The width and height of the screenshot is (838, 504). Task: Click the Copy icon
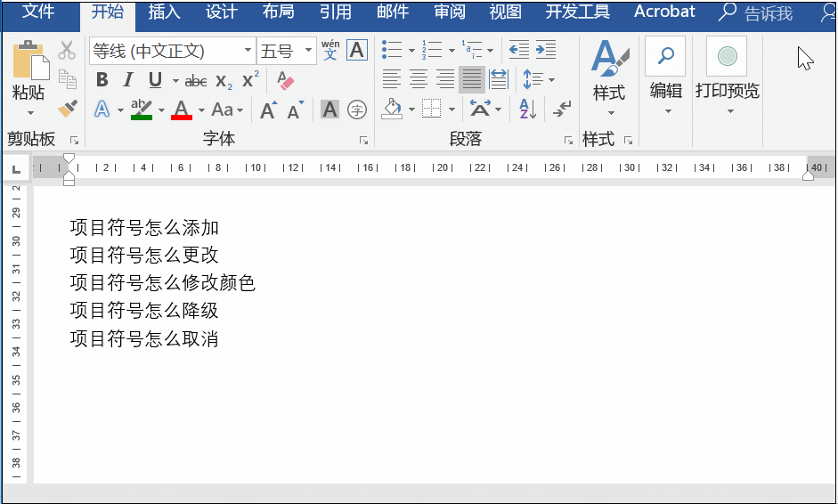click(x=68, y=78)
